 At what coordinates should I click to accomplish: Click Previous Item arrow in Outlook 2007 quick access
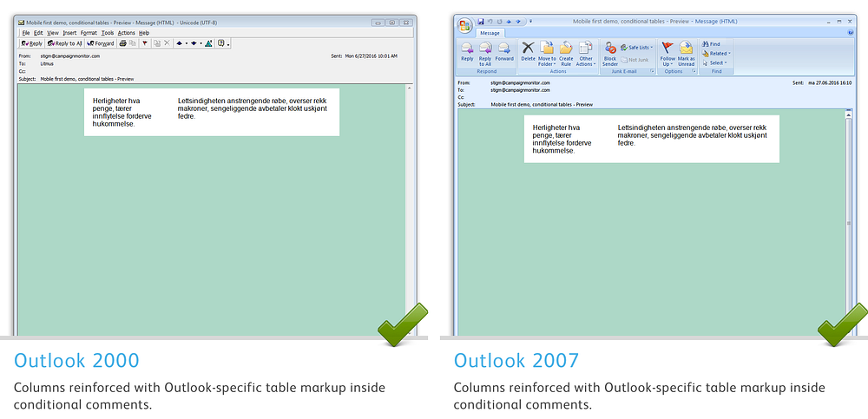click(509, 22)
